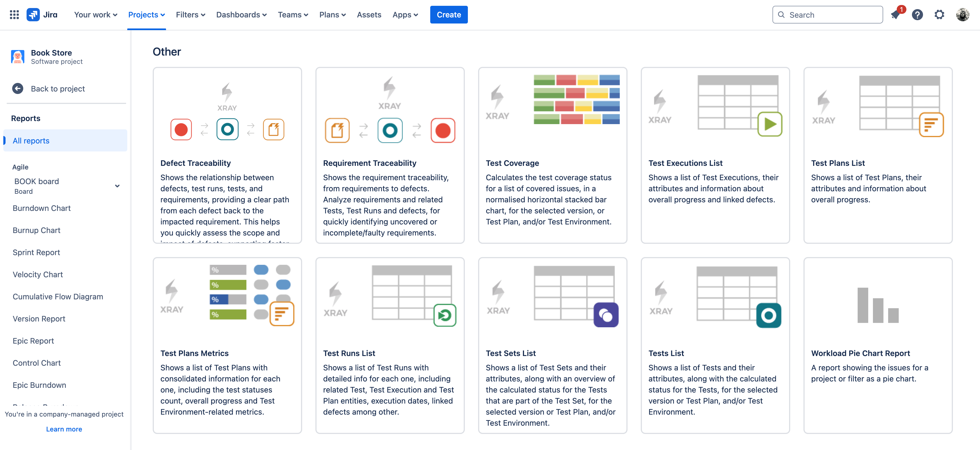This screenshot has height=450, width=980.
Task: Click the Test Sets List purple icon
Action: (606, 315)
